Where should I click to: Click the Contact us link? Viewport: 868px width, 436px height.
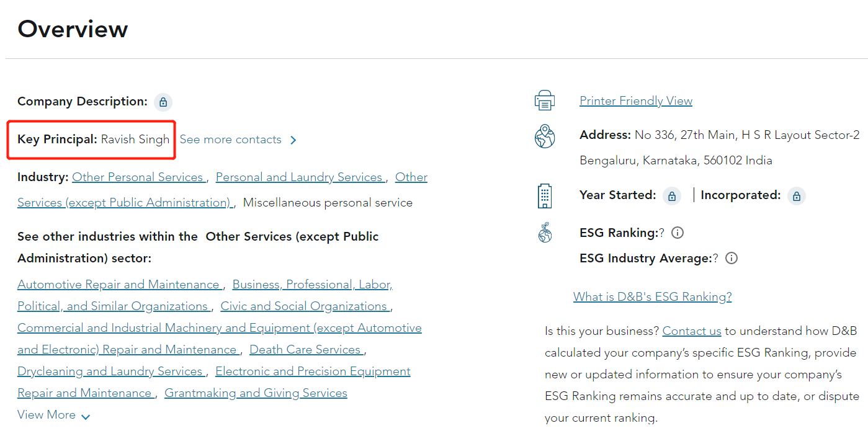tap(691, 331)
